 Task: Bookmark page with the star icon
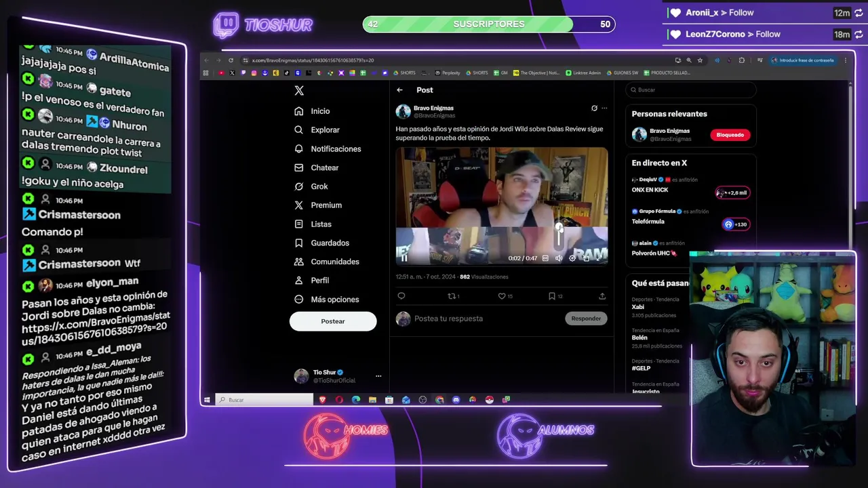700,60
